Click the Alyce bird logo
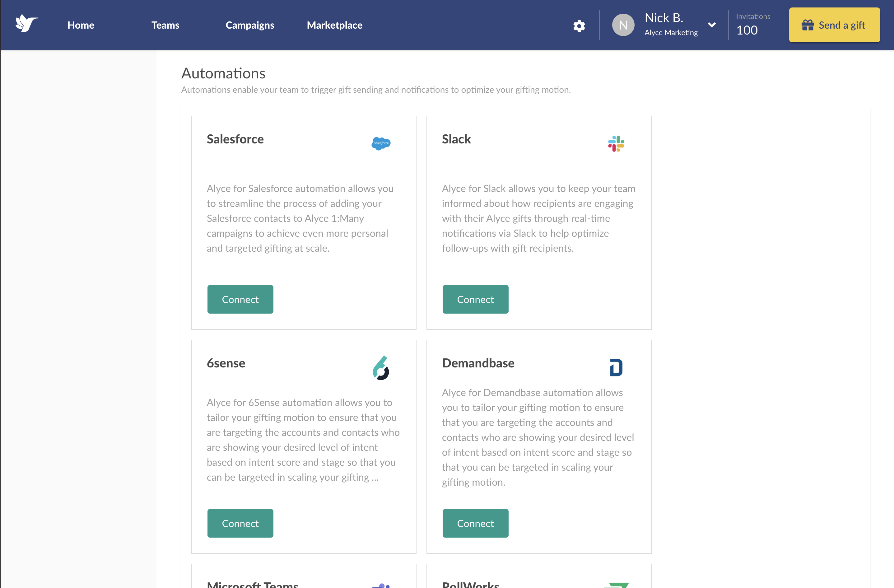 click(x=27, y=24)
